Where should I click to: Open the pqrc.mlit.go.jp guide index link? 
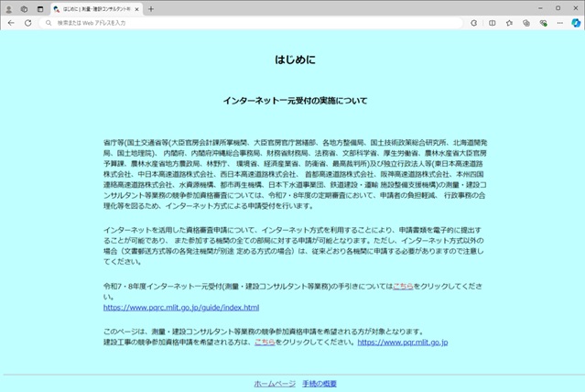[181, 308]
